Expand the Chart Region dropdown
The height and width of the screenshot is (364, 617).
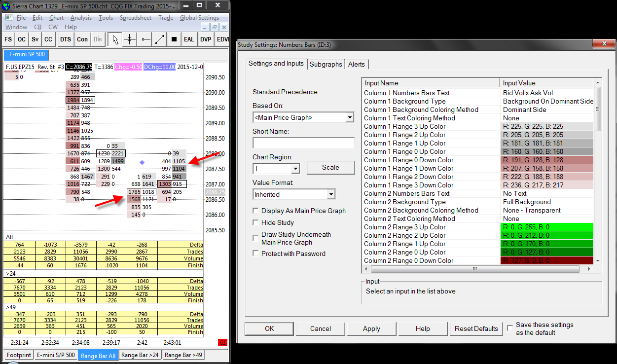295,169
